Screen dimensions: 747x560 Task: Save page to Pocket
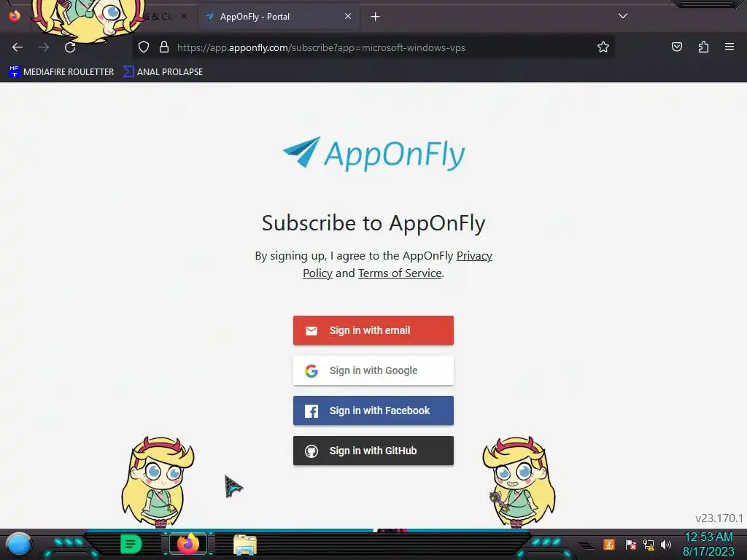point(676,47)
